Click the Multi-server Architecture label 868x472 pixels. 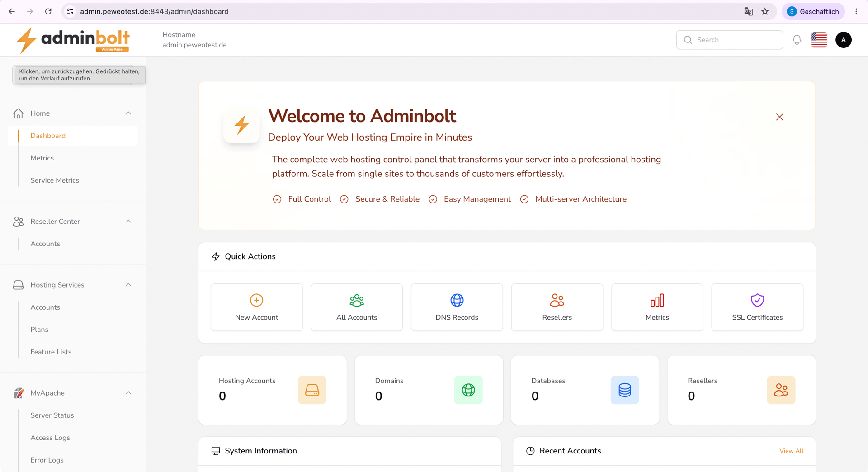coord(580,199)
